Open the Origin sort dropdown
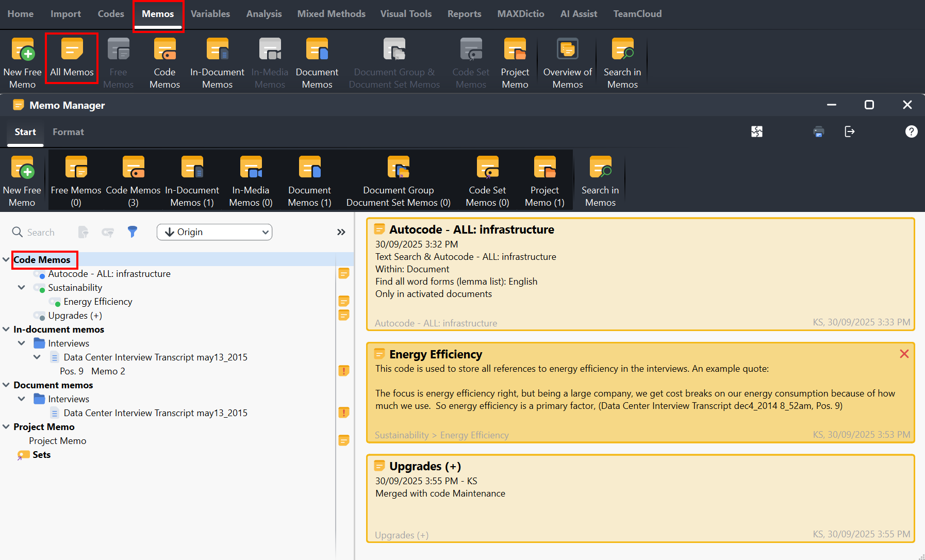The height and width of the screenshot is (560, 925). [x=214, y=232]
